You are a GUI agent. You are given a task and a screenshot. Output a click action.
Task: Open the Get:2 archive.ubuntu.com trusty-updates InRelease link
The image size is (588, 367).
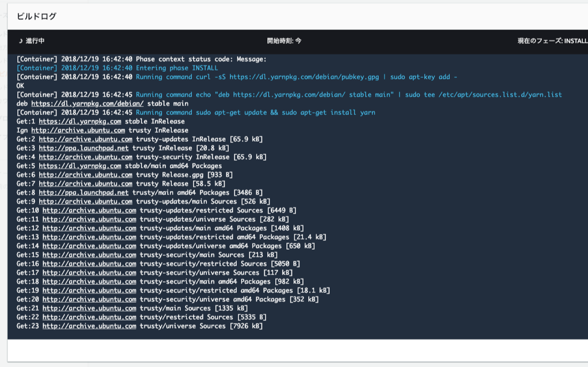[86, 139]
